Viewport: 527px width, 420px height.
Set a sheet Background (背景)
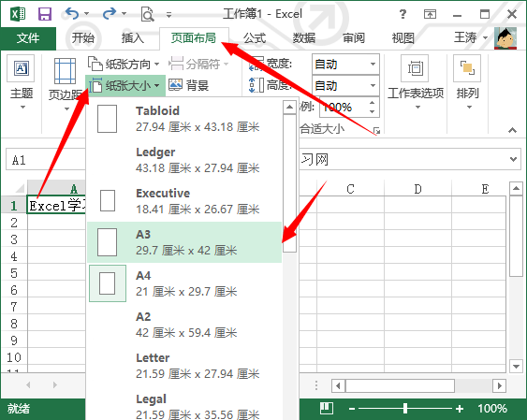coord(188,85)
